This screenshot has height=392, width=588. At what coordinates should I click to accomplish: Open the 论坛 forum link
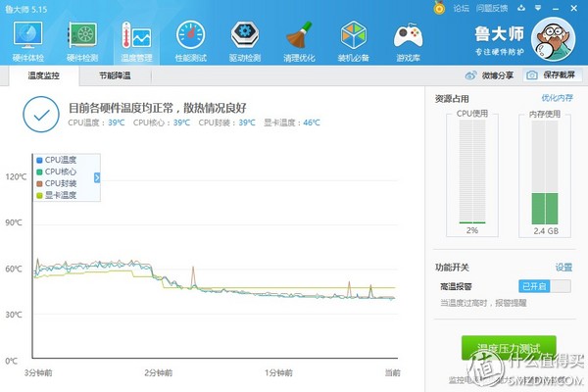(x=461, y=8)
